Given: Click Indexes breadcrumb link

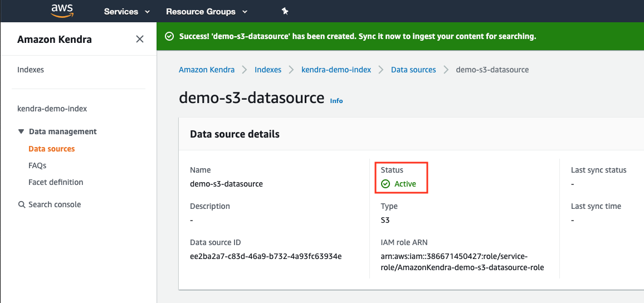Looking at the screenshot, I should [x=268, y=70].
